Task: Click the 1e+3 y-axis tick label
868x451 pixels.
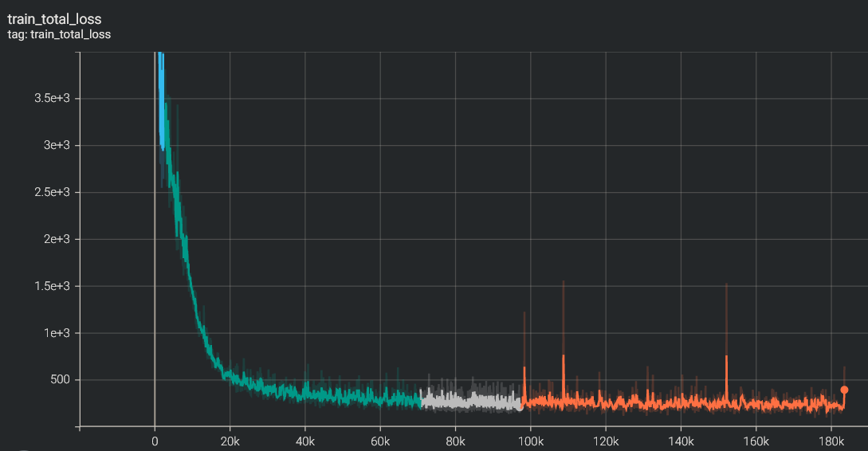Action: (57, 333)
